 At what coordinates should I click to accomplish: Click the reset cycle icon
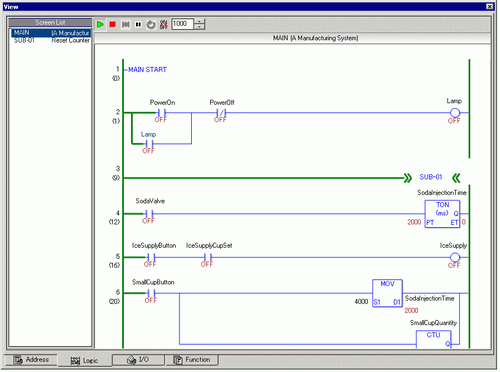(x=151, y=25)
